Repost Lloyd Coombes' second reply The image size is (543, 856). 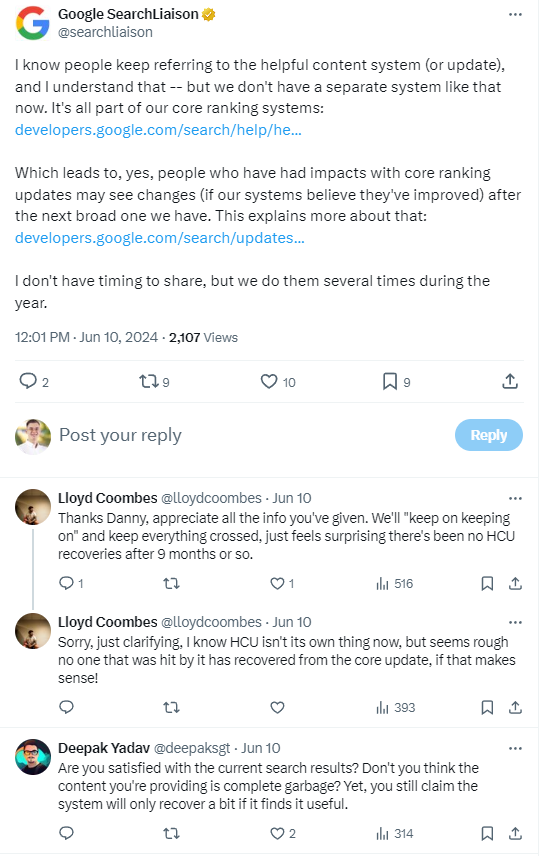(x=171, y=708)
